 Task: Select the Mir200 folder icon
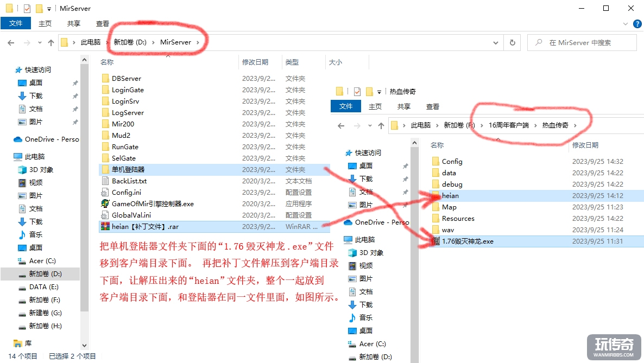[105, 124]
